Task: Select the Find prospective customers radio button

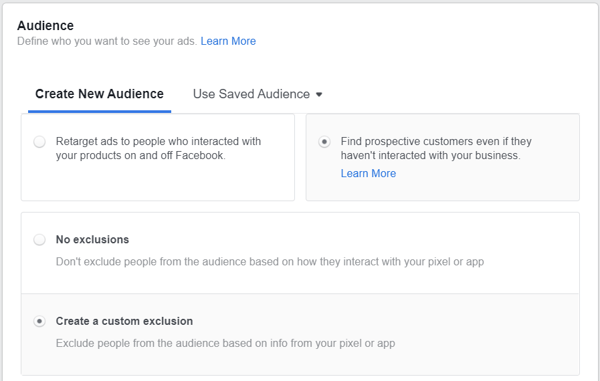Action: pyautogui.click(x=324, y=142)
